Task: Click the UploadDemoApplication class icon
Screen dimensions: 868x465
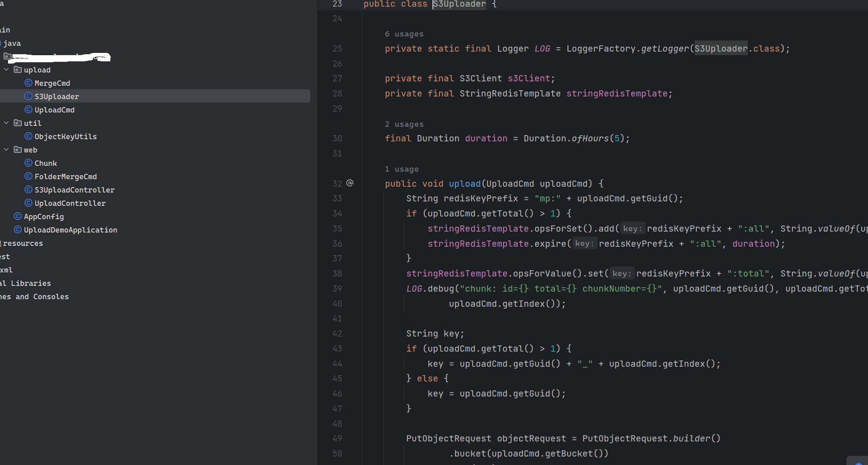Action: click(x=18, y=230)
